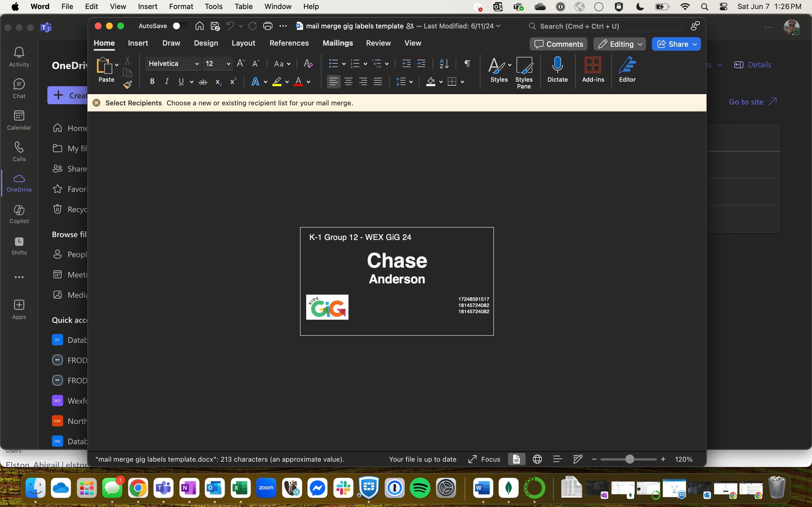The image size is (812, 507).
Task: Click the zoom slider handle
Action: click(630, 459)
